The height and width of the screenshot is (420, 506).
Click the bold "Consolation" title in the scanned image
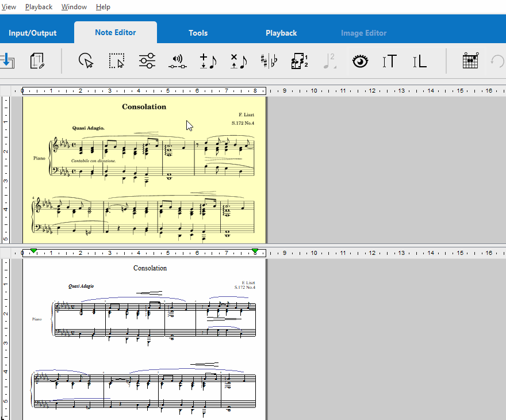(x=144, y=107)
